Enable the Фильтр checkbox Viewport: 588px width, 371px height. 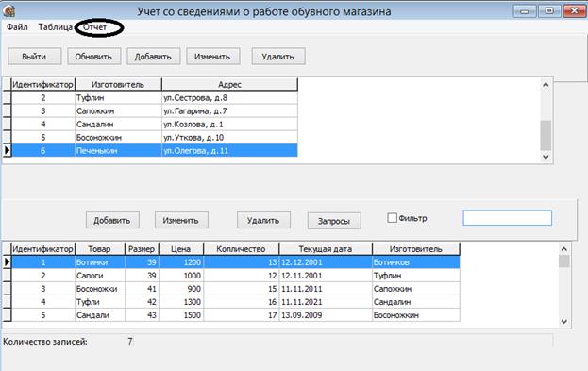392,218
